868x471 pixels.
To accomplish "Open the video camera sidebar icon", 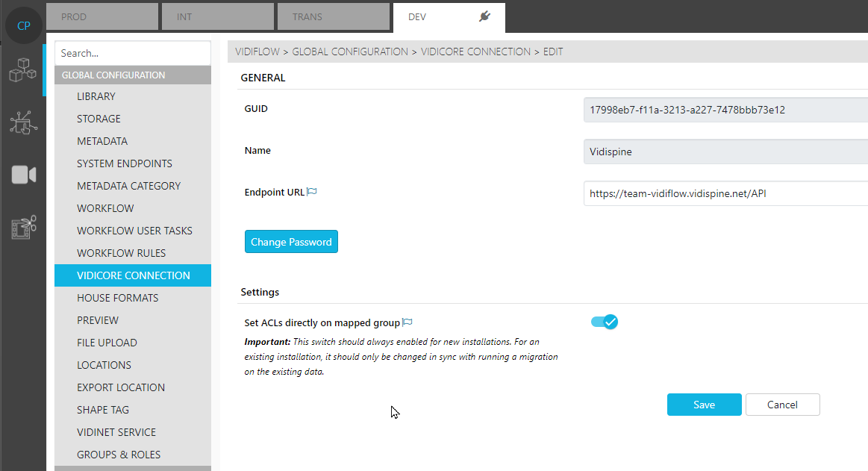I will click(x=23, y=175).
